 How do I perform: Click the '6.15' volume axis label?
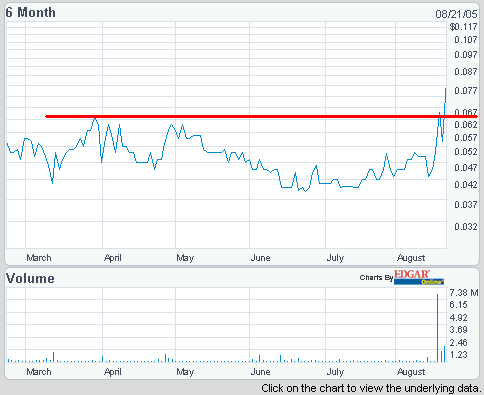[458, 305]
